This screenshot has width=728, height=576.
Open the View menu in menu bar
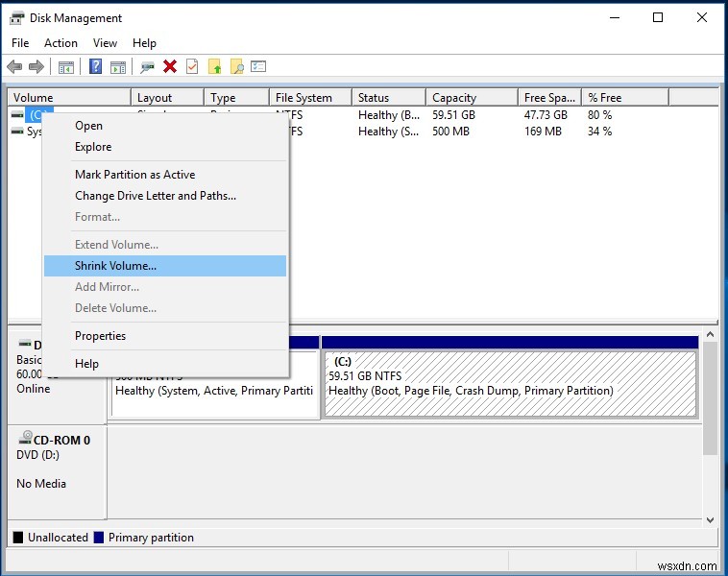pyautogui.click(x=105, y=43)
